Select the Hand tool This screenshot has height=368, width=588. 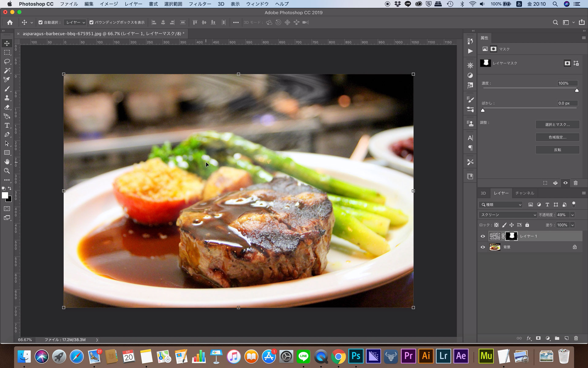pyautogui.click(x=7, y=162)
